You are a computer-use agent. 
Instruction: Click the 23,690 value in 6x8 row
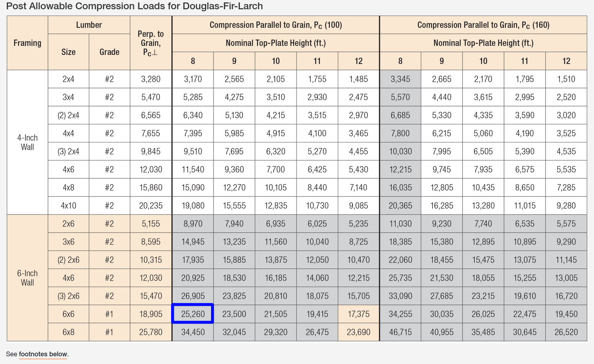point(358,332)
